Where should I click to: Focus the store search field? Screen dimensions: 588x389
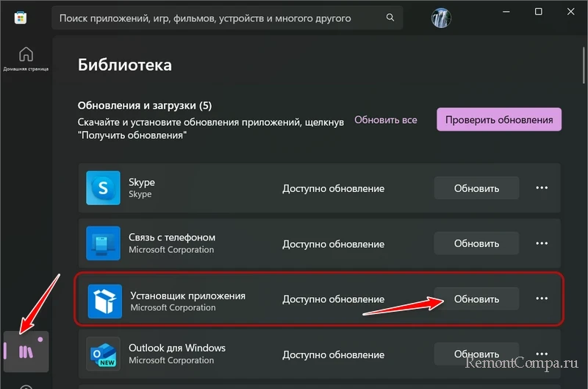pos(227,18)
